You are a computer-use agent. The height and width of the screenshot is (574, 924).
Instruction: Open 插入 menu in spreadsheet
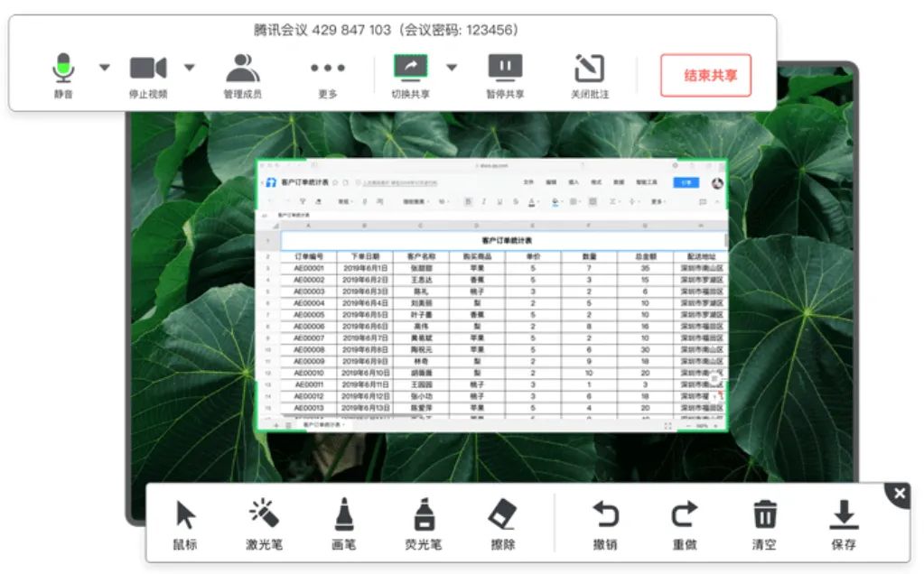point(574,182)
